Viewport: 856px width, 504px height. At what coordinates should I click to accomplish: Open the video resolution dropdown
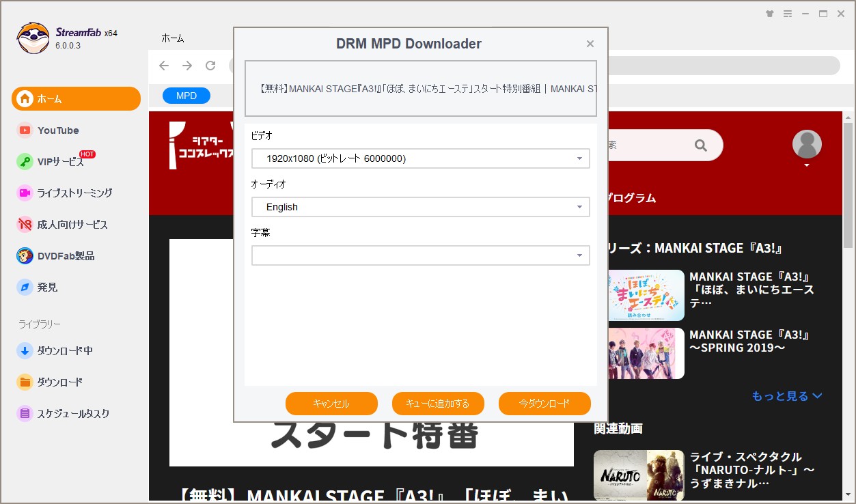pyautogui.click(x=420, y=158)
